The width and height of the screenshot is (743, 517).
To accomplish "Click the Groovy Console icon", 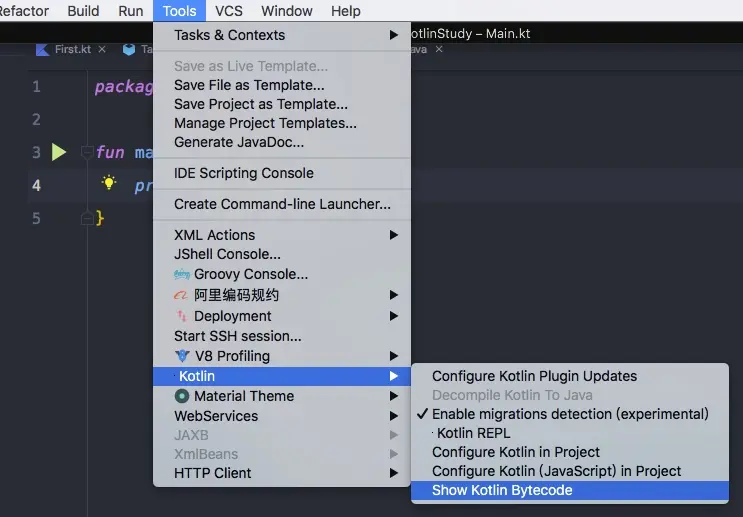I will click(x=182, y=274).
